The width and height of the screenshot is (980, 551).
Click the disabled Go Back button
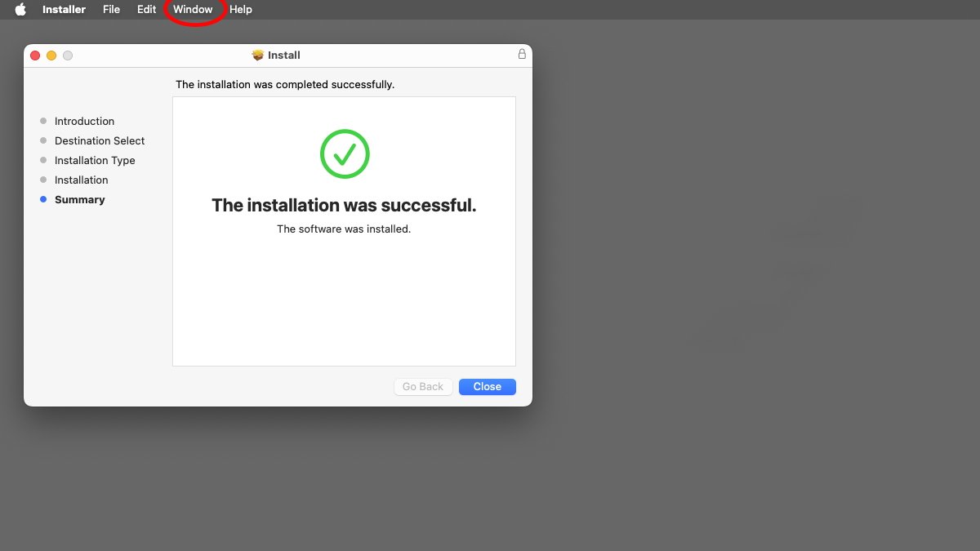click(x=423, y=387)
